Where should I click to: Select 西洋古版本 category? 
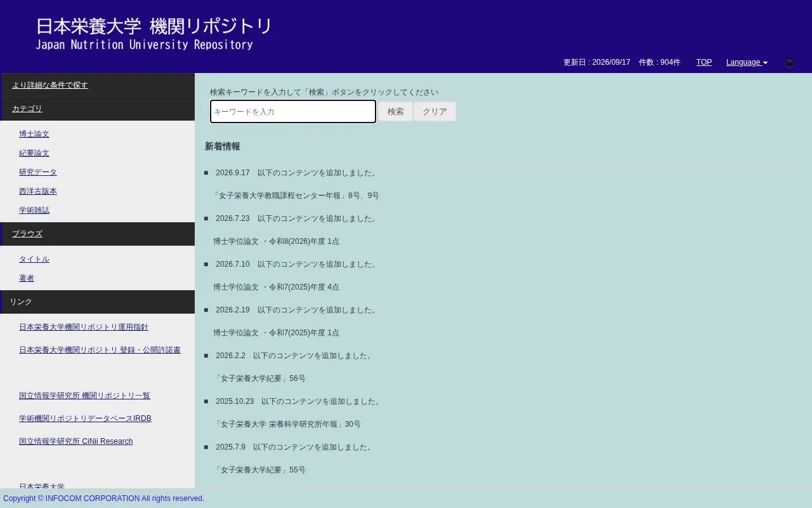tap(38, 191)
